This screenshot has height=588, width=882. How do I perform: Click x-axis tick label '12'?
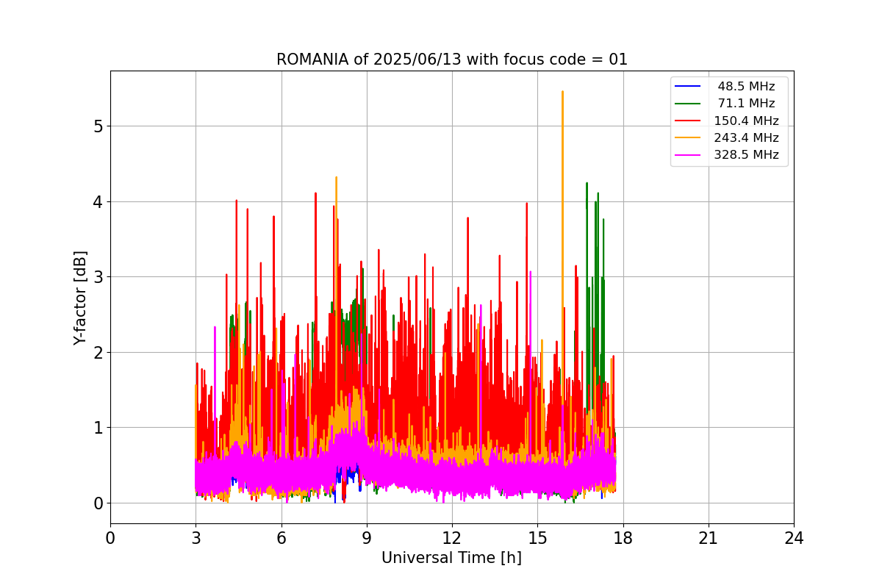point(452,538)
